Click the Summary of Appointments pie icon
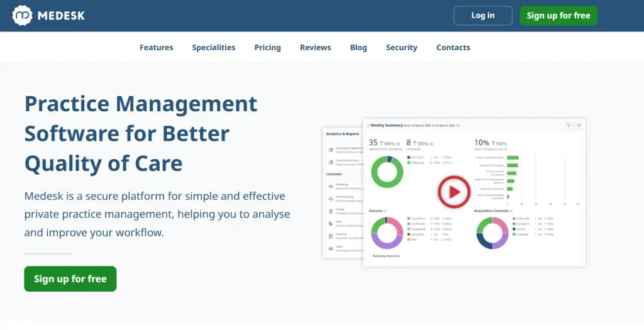This screenshot has width=644, height=330. coord(331,150)
